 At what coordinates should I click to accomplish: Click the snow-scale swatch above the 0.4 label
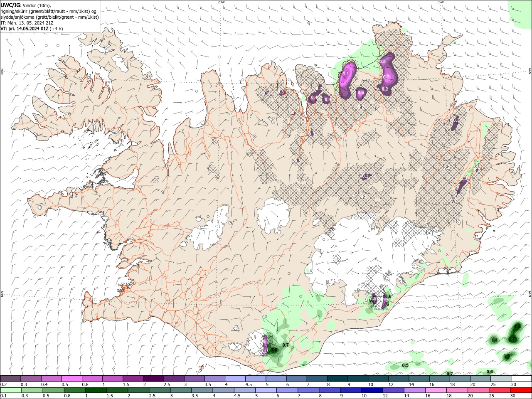pyautogui.click(x=52, y=378)
